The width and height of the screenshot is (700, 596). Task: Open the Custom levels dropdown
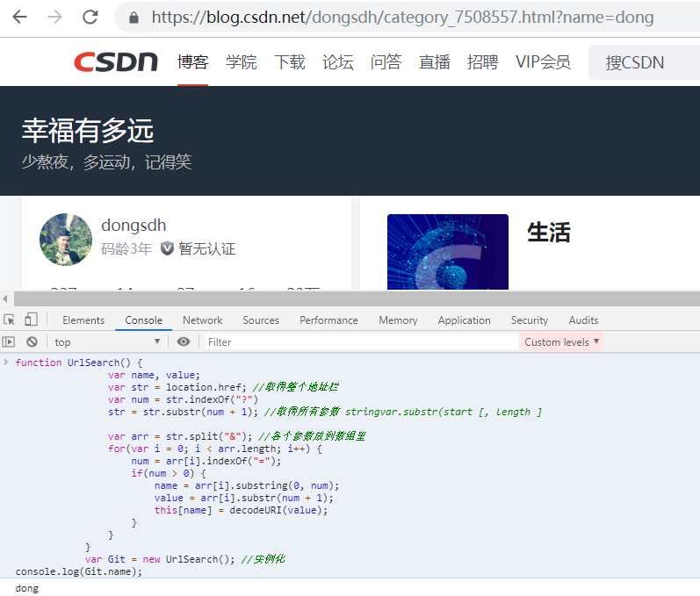pos(561,341)
